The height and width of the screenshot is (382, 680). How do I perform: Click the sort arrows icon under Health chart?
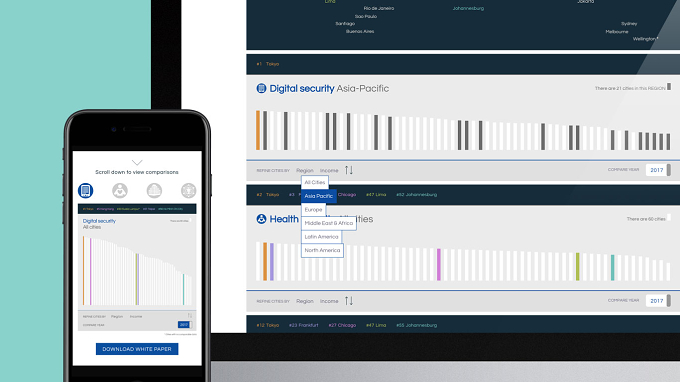[x=349, y=301]
